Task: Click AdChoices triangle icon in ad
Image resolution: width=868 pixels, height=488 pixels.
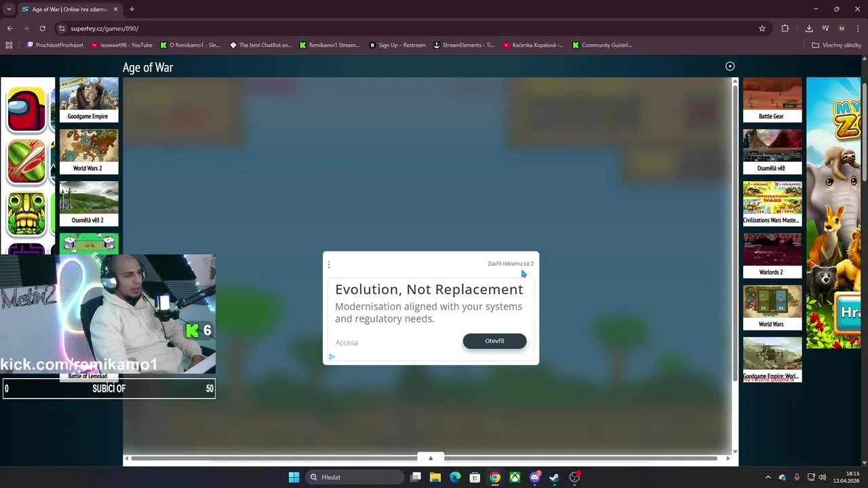Action: (x=332, y=357)
